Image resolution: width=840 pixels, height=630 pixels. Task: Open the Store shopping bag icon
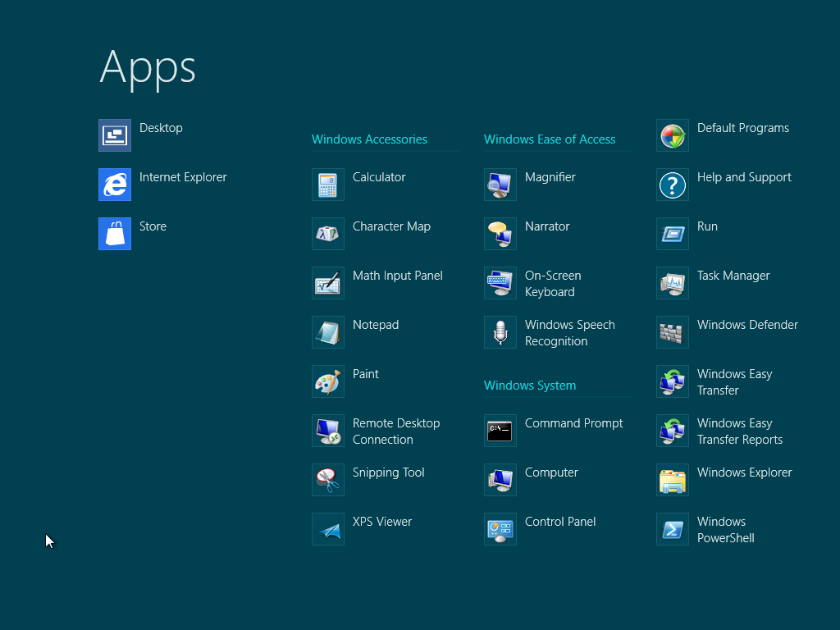(x=115, y=234)
